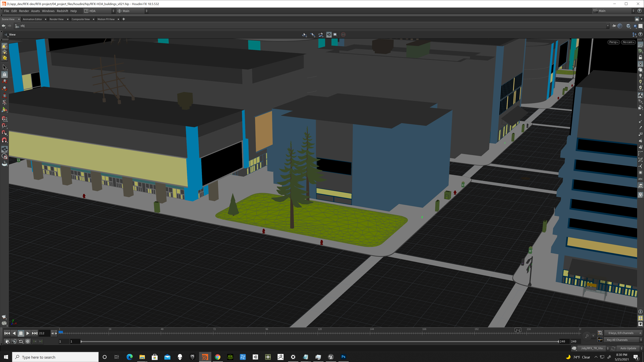Select the View camera tool
Image resolution: width=644 pixels, height=362 pixels.
click(x=5, y=149)
